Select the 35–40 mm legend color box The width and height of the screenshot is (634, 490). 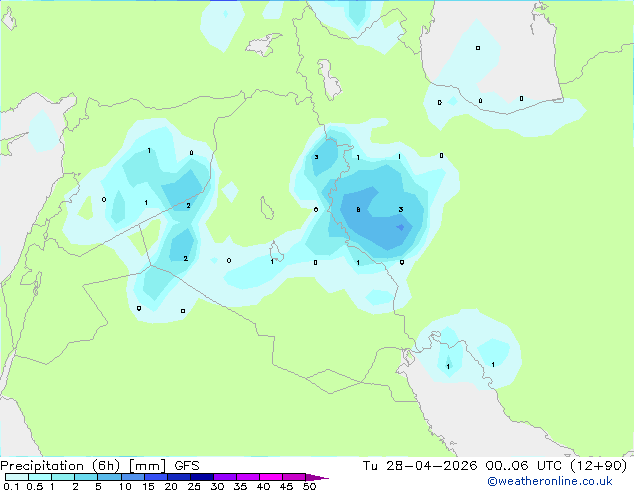click(247, 477)
